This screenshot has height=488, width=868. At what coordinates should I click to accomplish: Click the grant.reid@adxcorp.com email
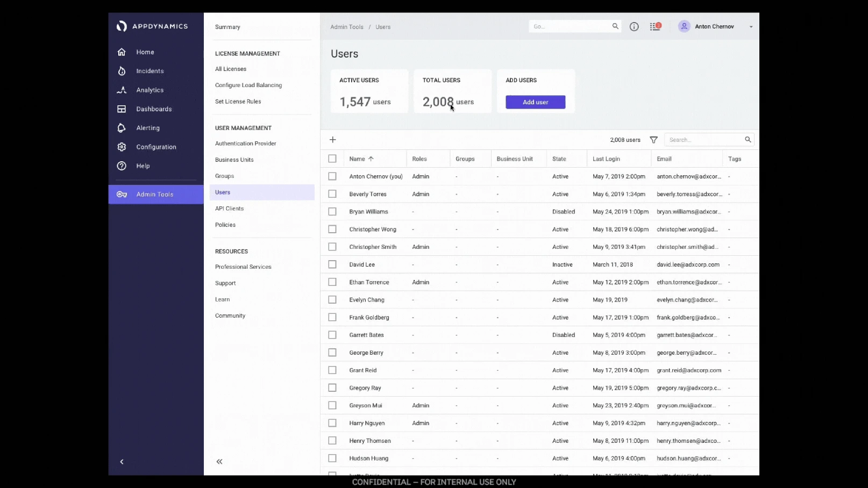coord(689,370)
